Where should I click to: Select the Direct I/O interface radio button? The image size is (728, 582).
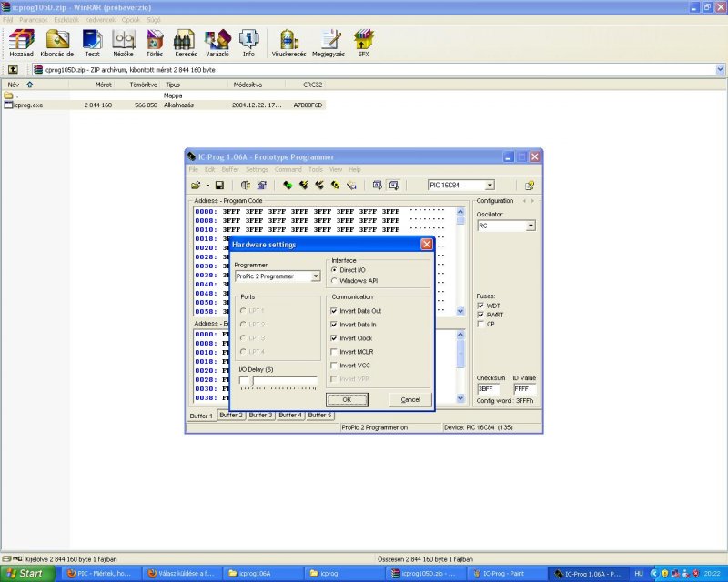tap(334, 270)
